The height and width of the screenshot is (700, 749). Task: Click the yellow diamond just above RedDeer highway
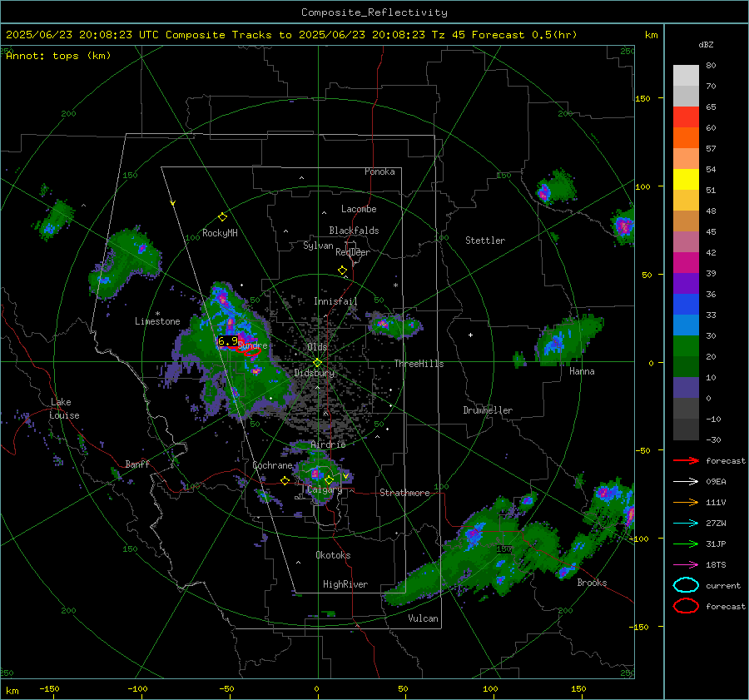[x=342, y=271]
